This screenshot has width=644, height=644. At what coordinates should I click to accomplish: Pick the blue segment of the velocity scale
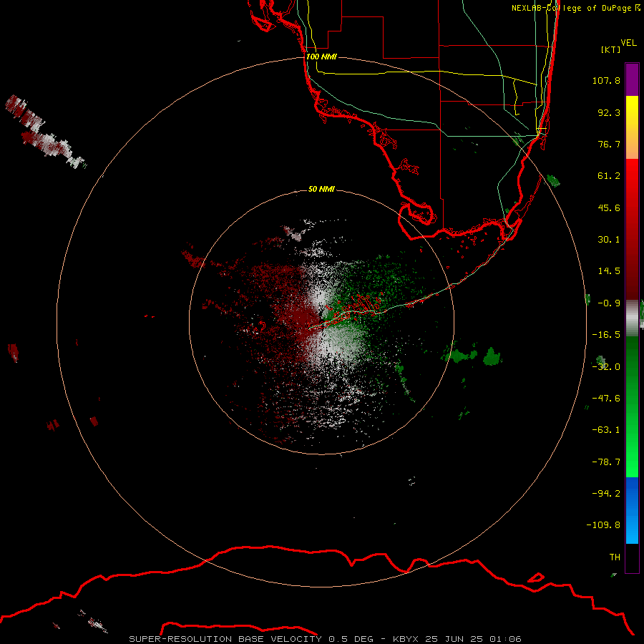(632, 510)
